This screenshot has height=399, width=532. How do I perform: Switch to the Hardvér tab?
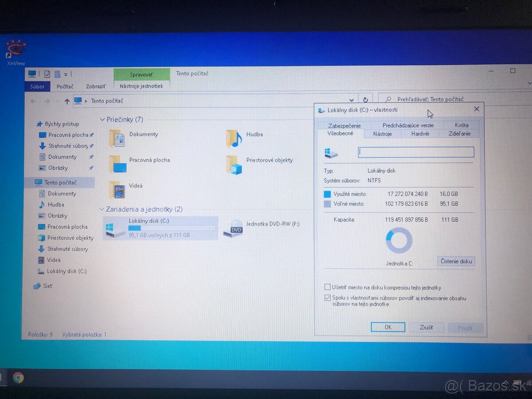click(420, 133)
